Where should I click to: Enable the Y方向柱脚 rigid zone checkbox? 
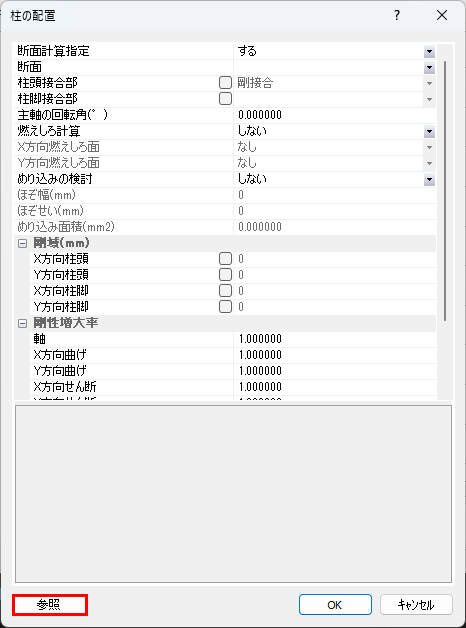point(225,307)
